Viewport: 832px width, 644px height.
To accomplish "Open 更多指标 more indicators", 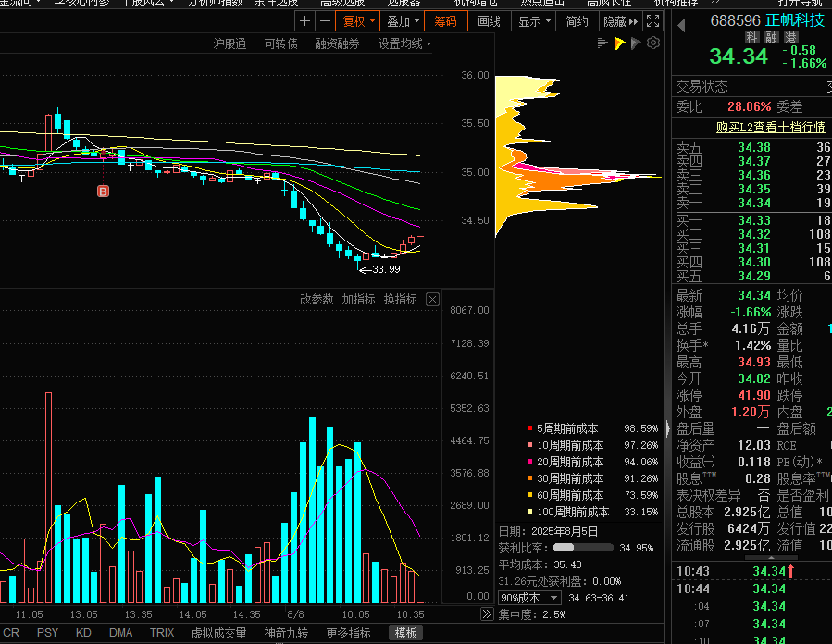I will (x=348, y=633).
